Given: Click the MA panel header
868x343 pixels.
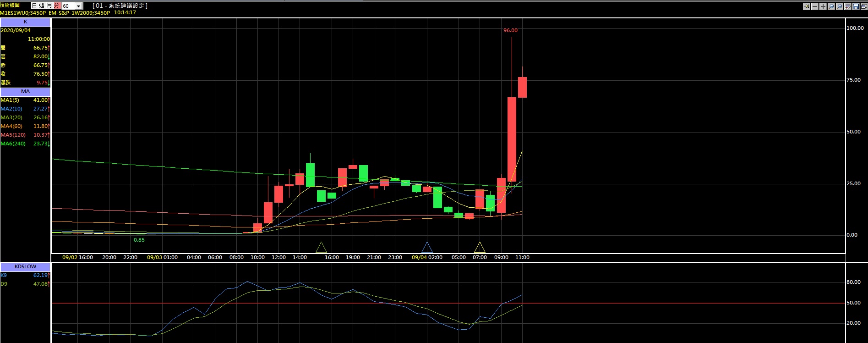Looking at the screenshot, I should tap(25, 92).
